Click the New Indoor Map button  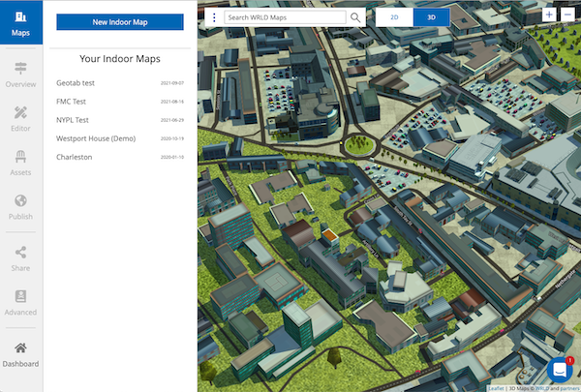(x=120, y=21)
